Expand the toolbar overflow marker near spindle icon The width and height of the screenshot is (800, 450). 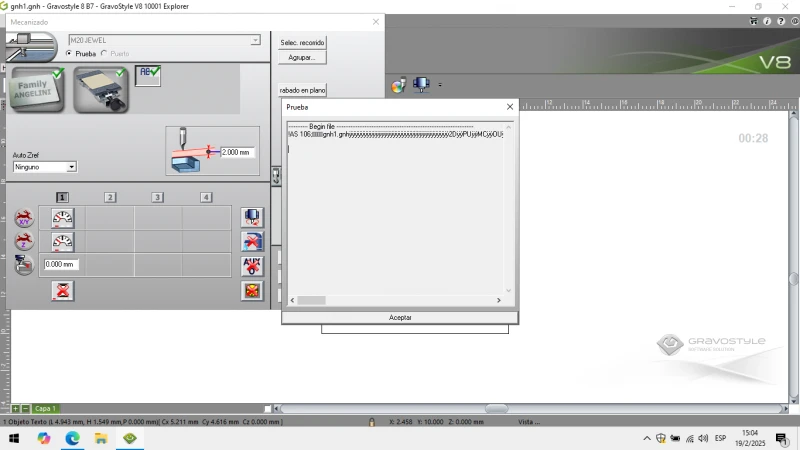coord(440,85)
